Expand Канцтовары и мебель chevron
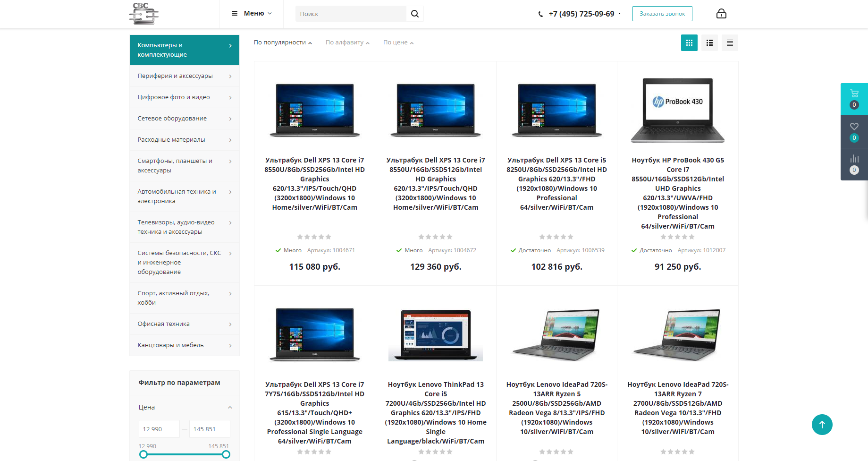 click(230, 345)
